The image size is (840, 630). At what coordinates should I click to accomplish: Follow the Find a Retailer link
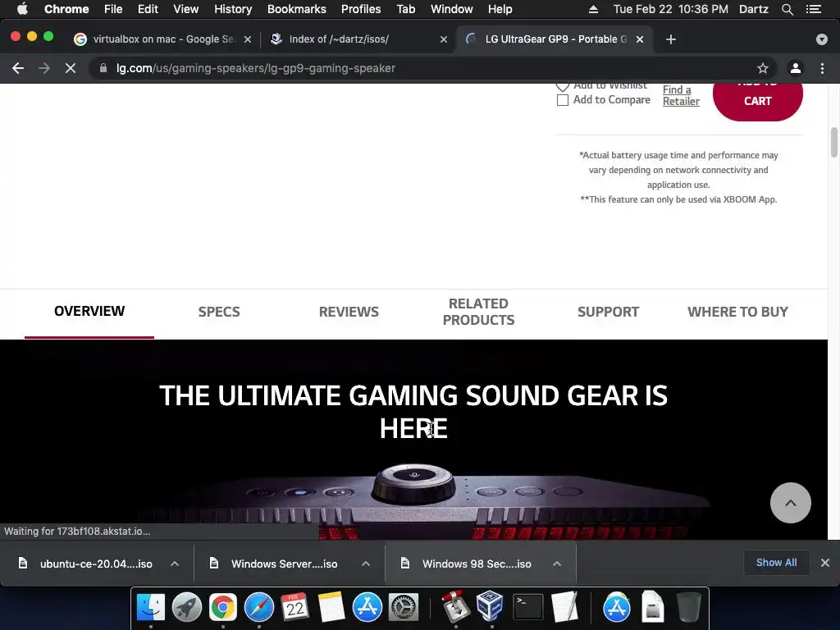click(x=681, y=95)
